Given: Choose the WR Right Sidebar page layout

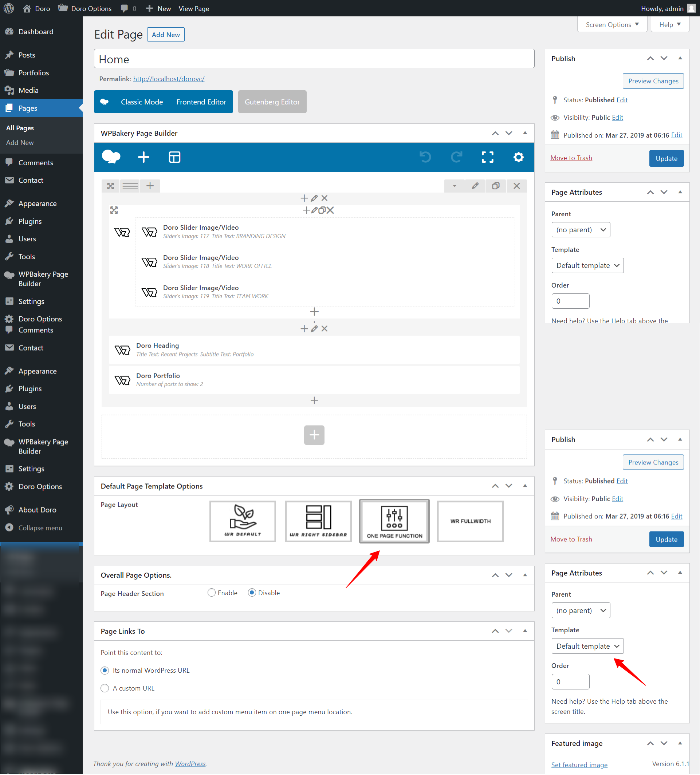Looking at the screenshot, I should pyautogui.click(x=318, y=522).
